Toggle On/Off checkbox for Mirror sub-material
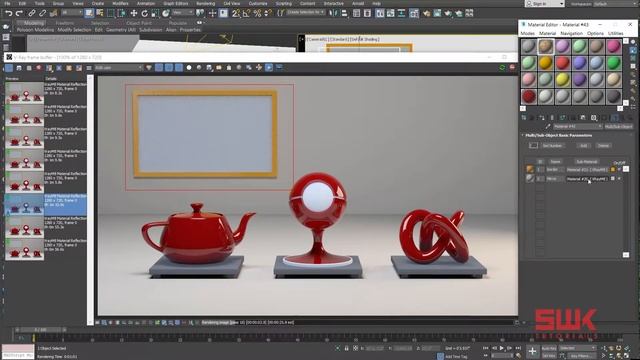 619,178
